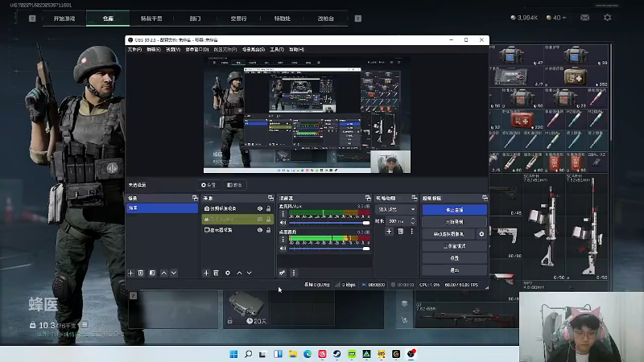This screenshot has width=644, height=362.
Task: Open Settings from OBS Controls panel
Action: click(454, 258)
